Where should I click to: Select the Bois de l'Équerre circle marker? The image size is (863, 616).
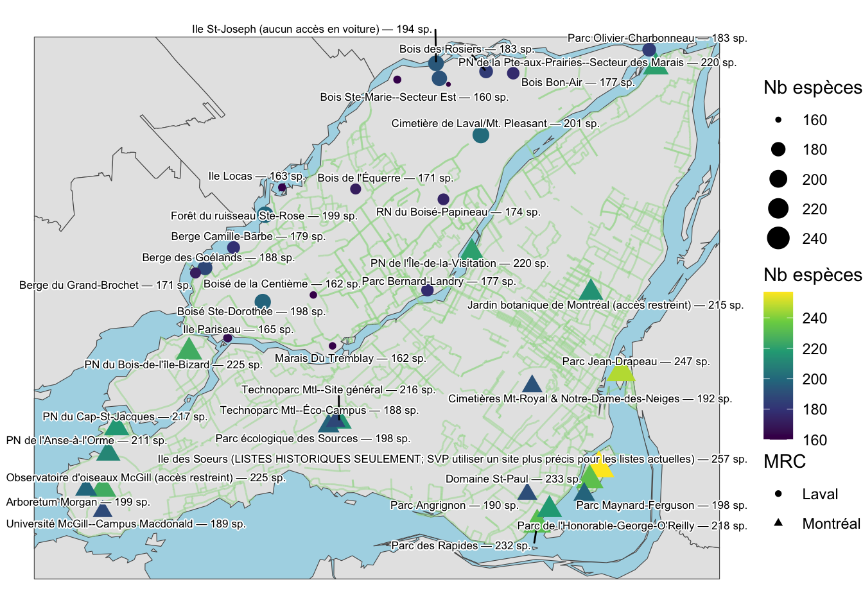tap(356, 189)
